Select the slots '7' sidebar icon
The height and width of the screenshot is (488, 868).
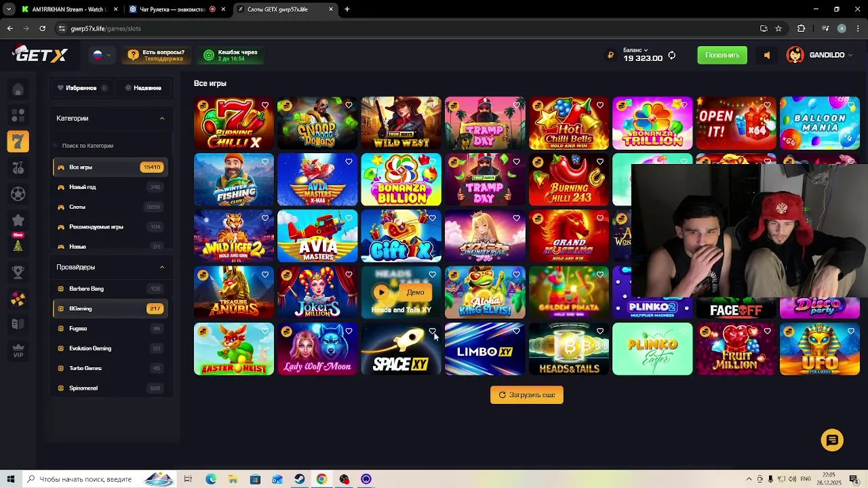click(x=18, y=141)
